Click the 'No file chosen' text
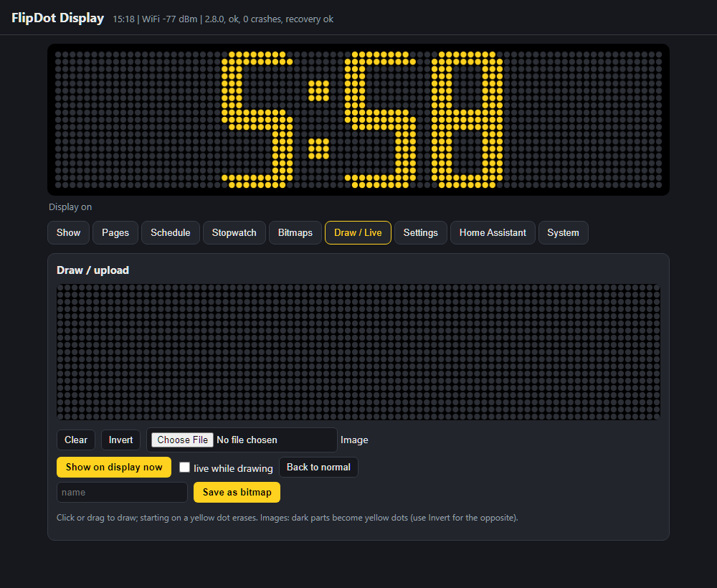The height and width of the screenshot is (588, 717). [247, 440]
